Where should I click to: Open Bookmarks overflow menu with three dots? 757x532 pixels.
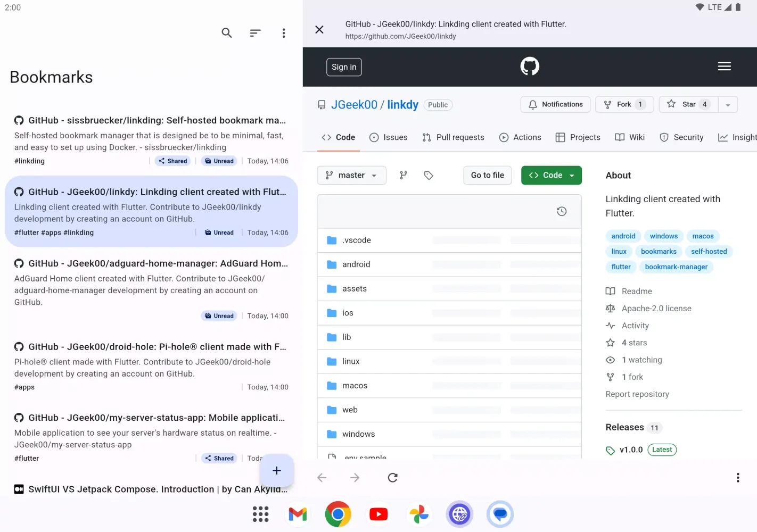(284, 33)
